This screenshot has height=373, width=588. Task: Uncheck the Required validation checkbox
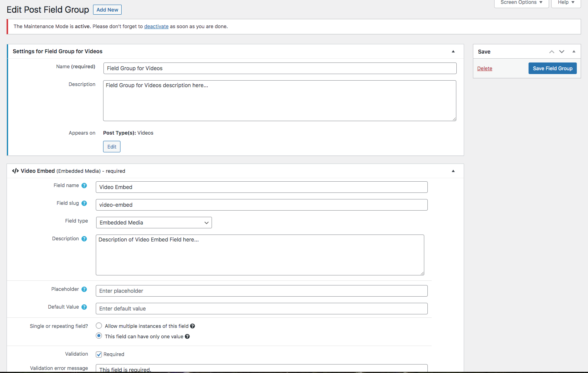point(99,354)
